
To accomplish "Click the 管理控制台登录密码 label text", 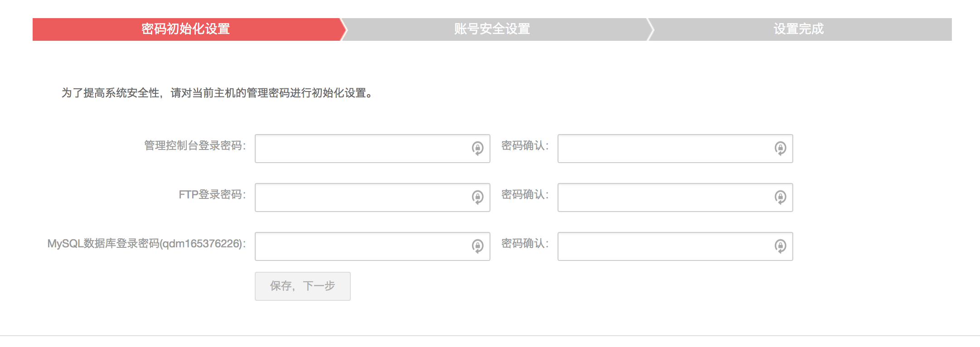I will (x=194, y=145).
